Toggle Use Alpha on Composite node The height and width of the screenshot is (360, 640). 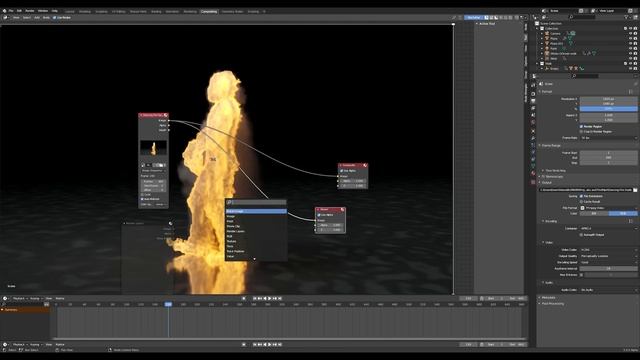(x=342, y=171)
